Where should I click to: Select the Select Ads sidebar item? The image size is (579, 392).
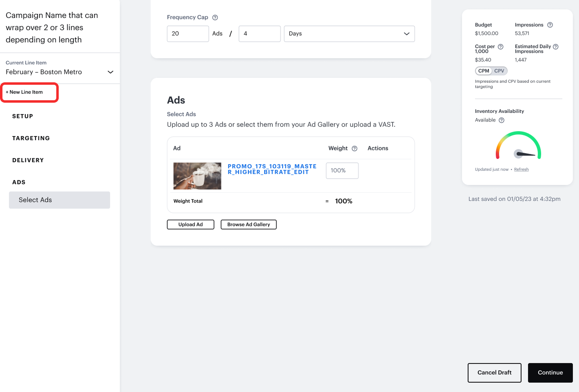pos(60,200)
